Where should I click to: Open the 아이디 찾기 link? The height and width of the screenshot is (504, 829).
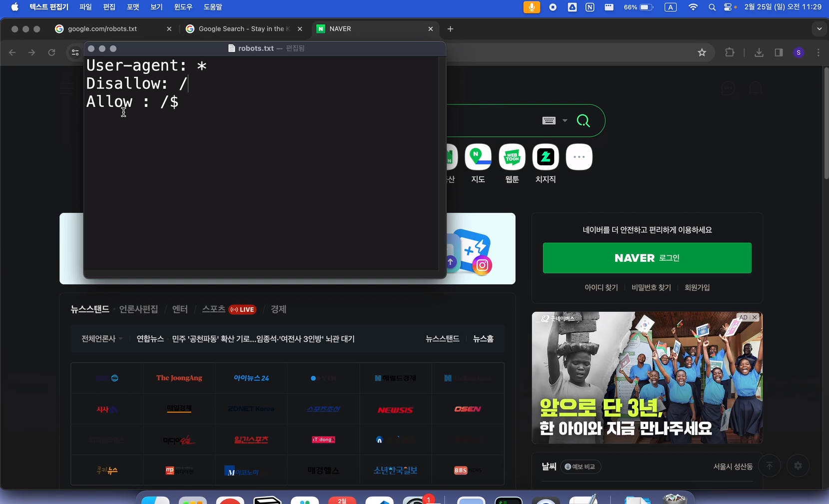(601, 288)
